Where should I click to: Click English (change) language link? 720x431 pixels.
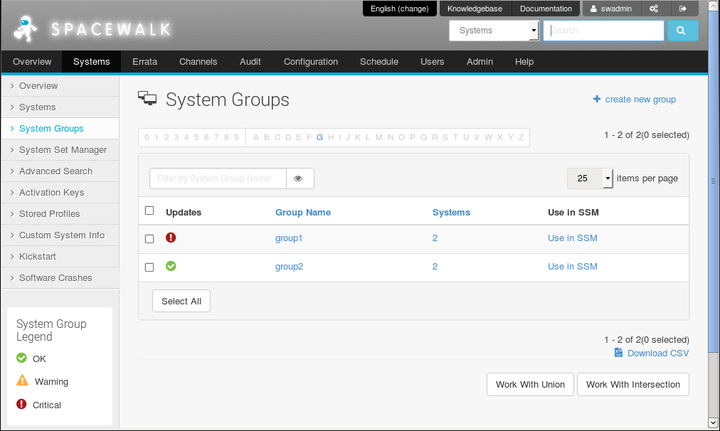coord(399,9)
